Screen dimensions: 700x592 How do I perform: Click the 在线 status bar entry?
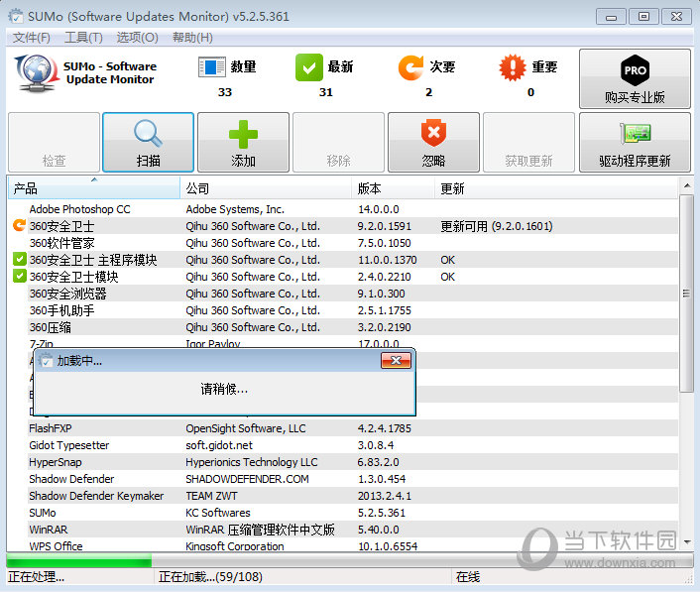(x=468, y=577)
